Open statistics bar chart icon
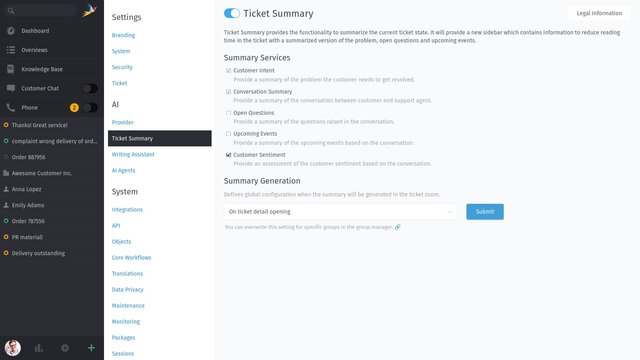 coord(39,348)
